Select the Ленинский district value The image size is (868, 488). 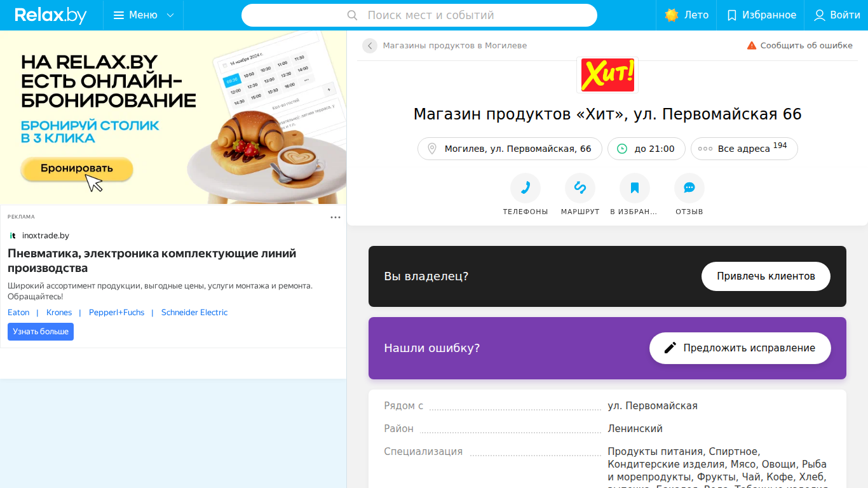point(635,429)
